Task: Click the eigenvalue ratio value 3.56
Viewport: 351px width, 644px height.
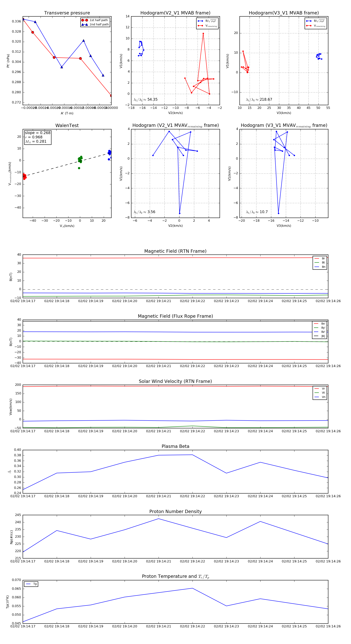Action: (x=151, y=212)
